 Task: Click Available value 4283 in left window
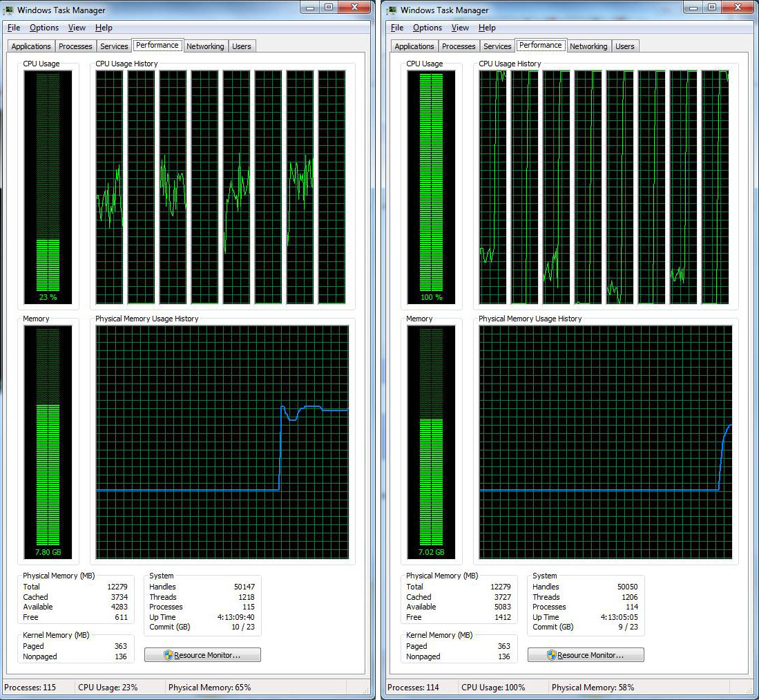(119, 607)
